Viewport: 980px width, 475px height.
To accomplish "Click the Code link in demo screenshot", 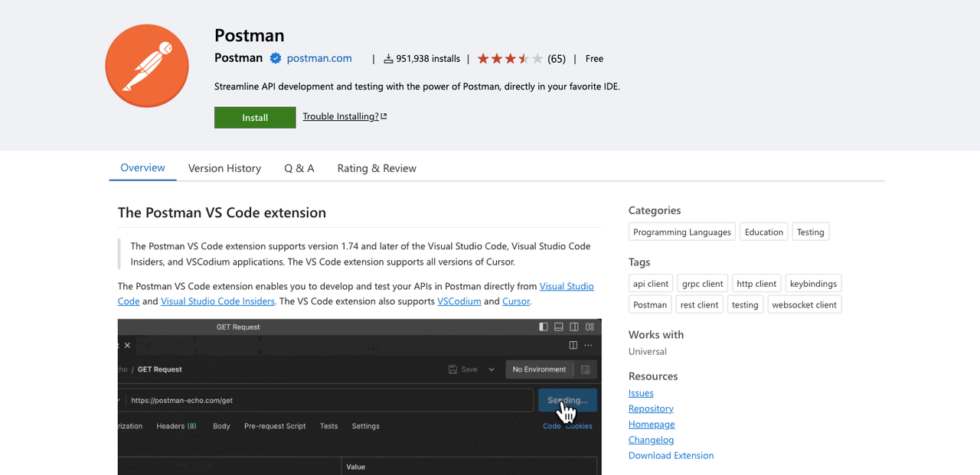I will point(551,426).
